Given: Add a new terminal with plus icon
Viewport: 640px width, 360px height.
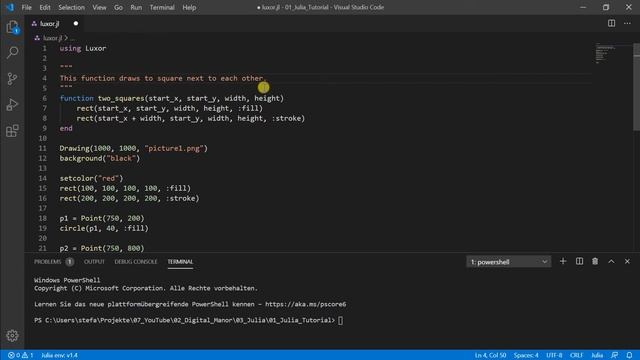Looking at the screenshot, I should (563, 261).
